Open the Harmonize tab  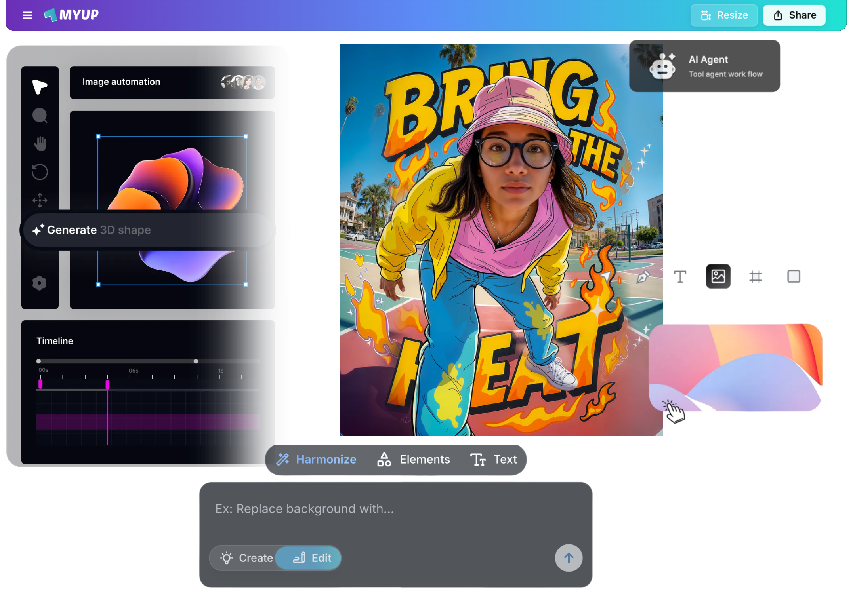click(316, 459)
